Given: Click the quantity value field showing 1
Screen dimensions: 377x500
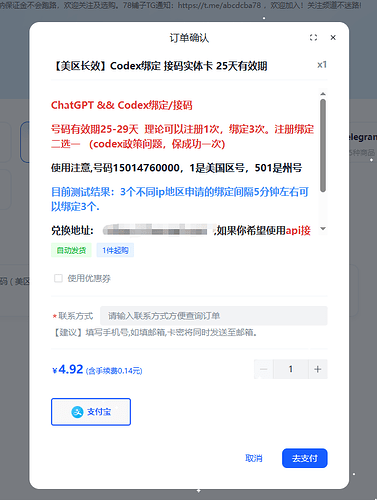Looking at the screenshot, I should pos(291,369).
